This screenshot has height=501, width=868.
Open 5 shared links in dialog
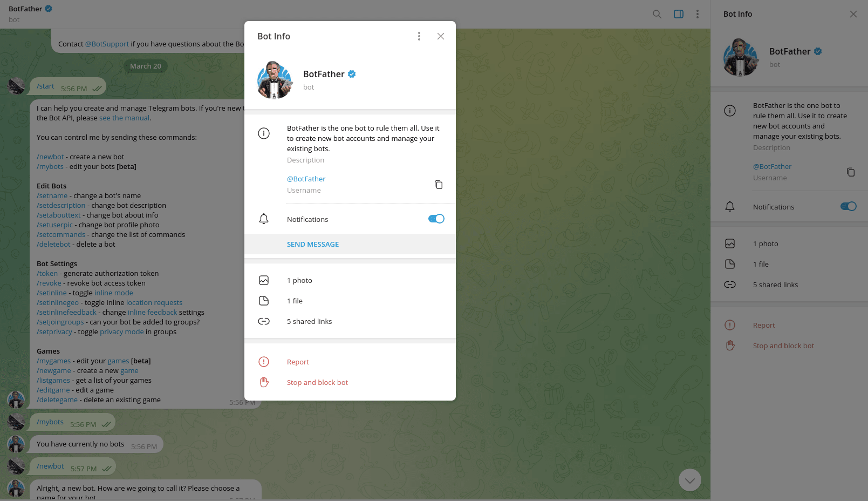click(350, 321)
